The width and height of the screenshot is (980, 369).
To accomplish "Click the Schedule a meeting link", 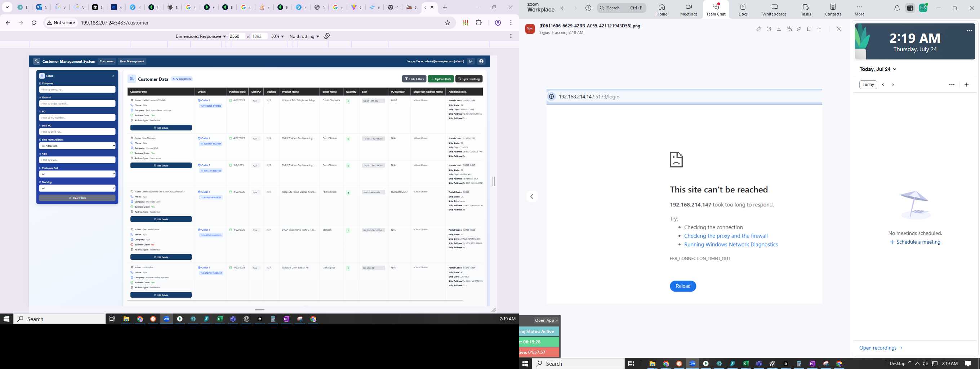I will click(915, 242).
